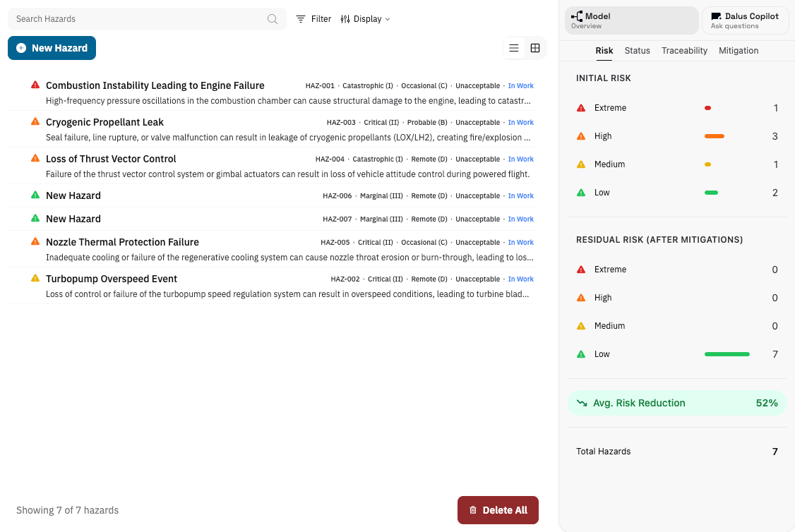Switch to the Traceability tab
The image size is (795, 532).
(x=684, y=51)
